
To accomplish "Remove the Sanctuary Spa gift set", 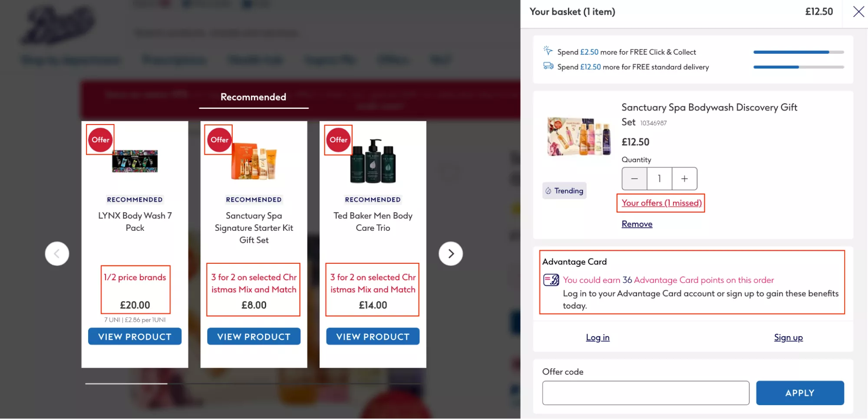I will tap(637, 224).
